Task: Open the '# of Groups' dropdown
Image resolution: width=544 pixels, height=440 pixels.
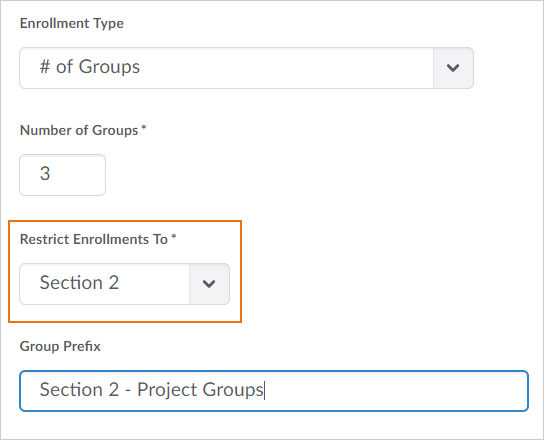Action: click(x=246, y=68)
